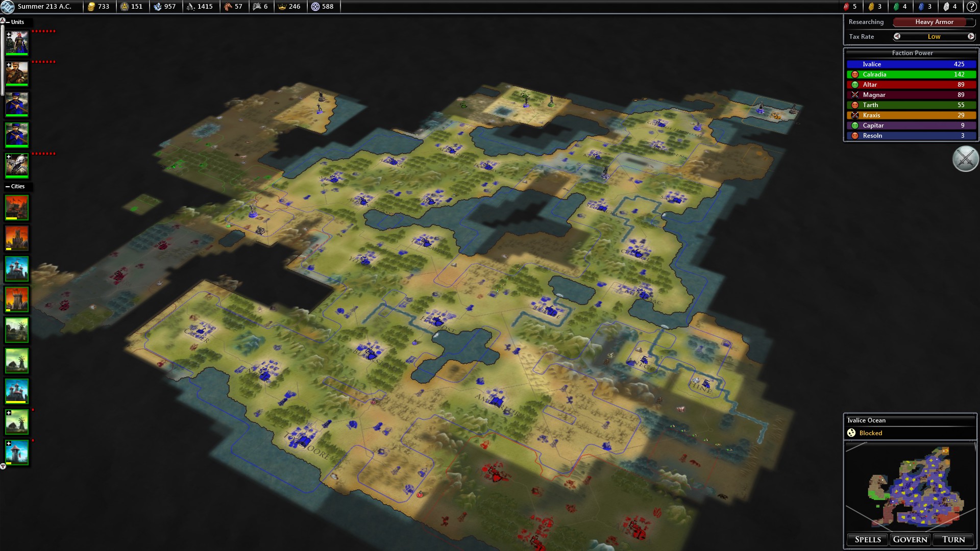Viewport: 980px width, 551px height.
Task: Click the red mana shard icon
Action: (x=846, y=7)
